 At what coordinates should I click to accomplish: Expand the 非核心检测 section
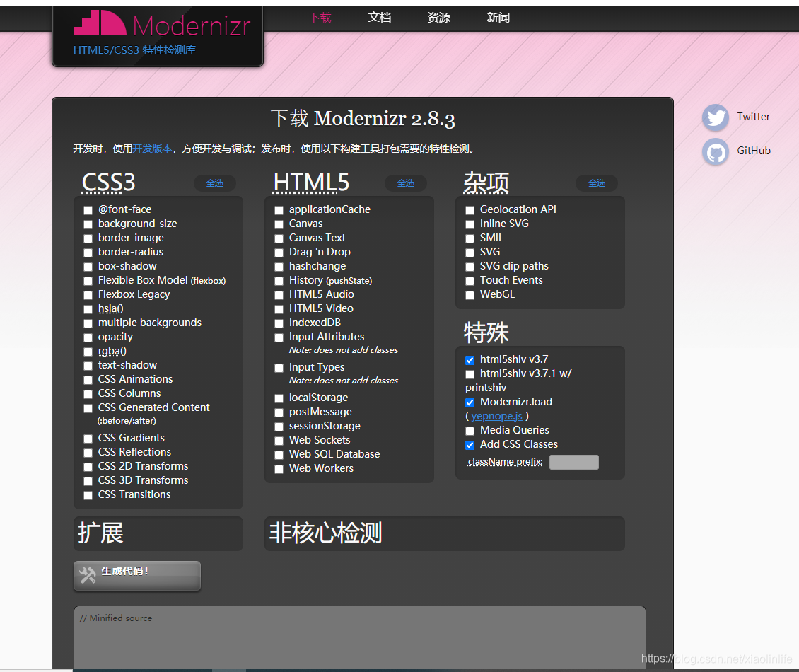444,533
